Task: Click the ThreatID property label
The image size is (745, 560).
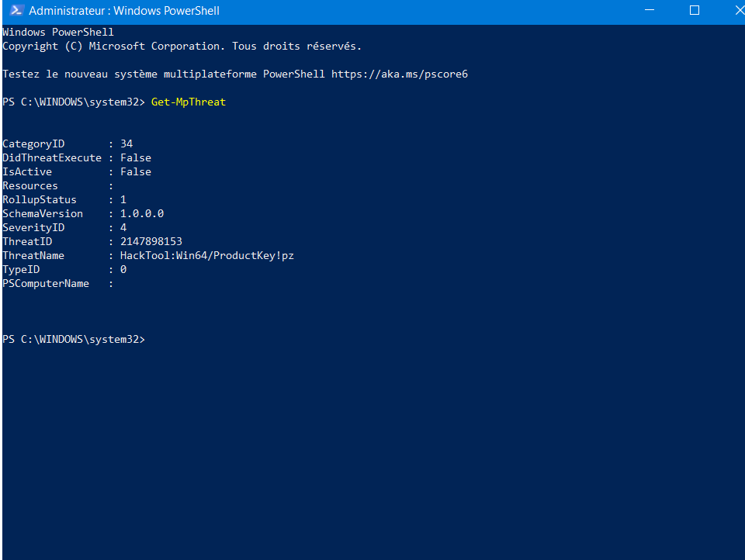Action: click(x=27, y=242)
